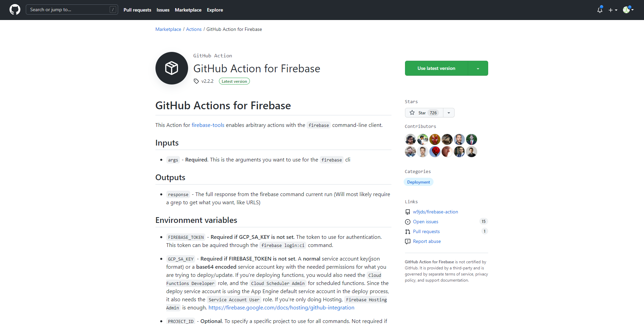Screen dimensions: 644x324
Task: Click the Use latest version button
Action: click(436, 69)
